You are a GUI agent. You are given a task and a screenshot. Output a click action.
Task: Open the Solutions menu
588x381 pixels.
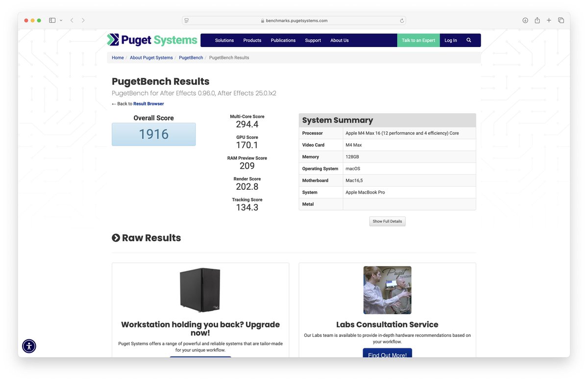(x=224, y=40)
